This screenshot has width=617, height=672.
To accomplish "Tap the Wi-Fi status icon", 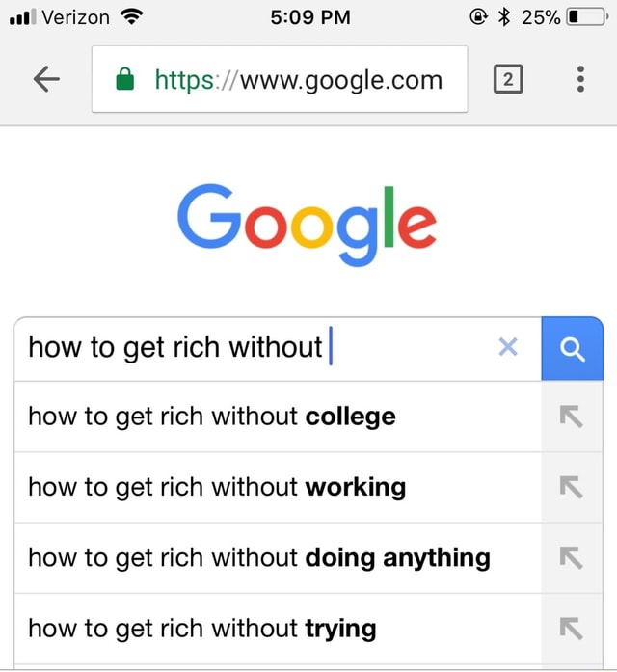I will click(x=132, y=16).
